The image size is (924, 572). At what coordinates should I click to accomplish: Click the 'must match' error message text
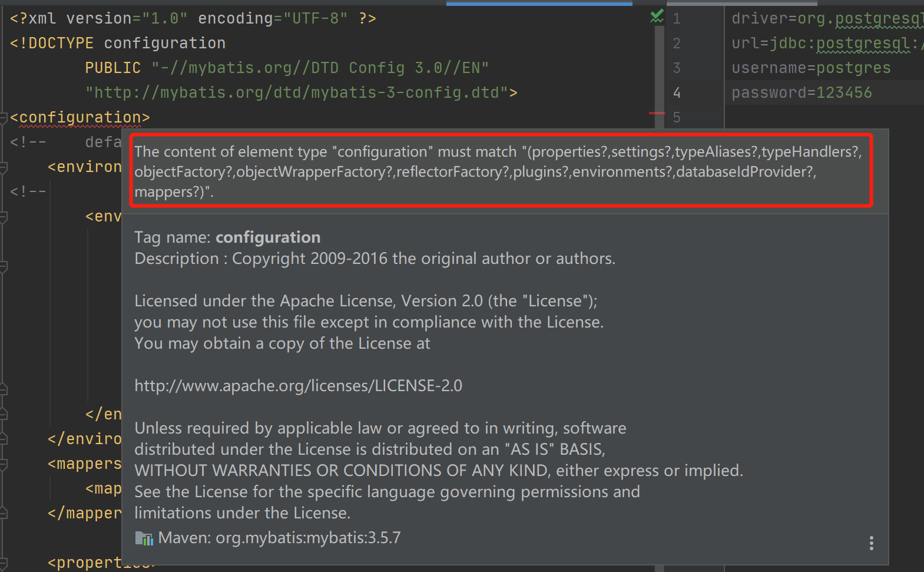point(498,171)
